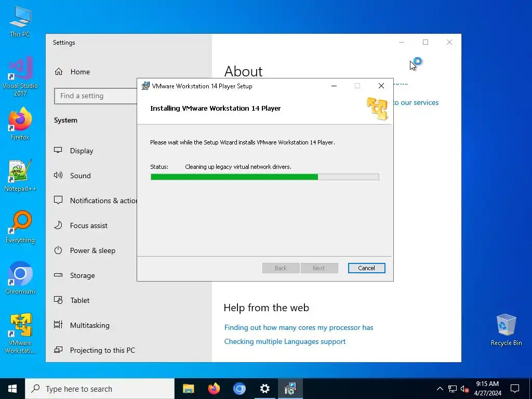Screen dimensions: 532x399
Task: Click the 'Cleaning up legacy virtual network drivers' status
Action: (x=238, y=167)
